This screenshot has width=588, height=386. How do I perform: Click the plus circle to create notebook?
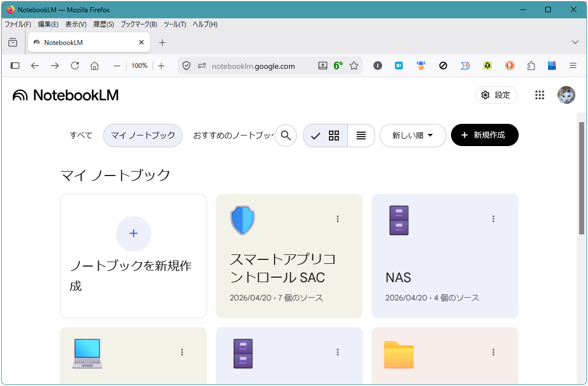tap(134, 234)
